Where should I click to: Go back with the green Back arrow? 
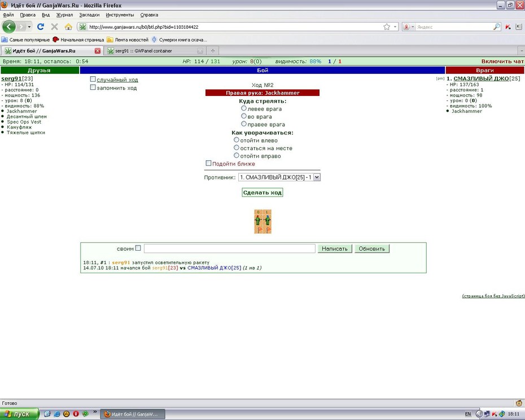8,27
